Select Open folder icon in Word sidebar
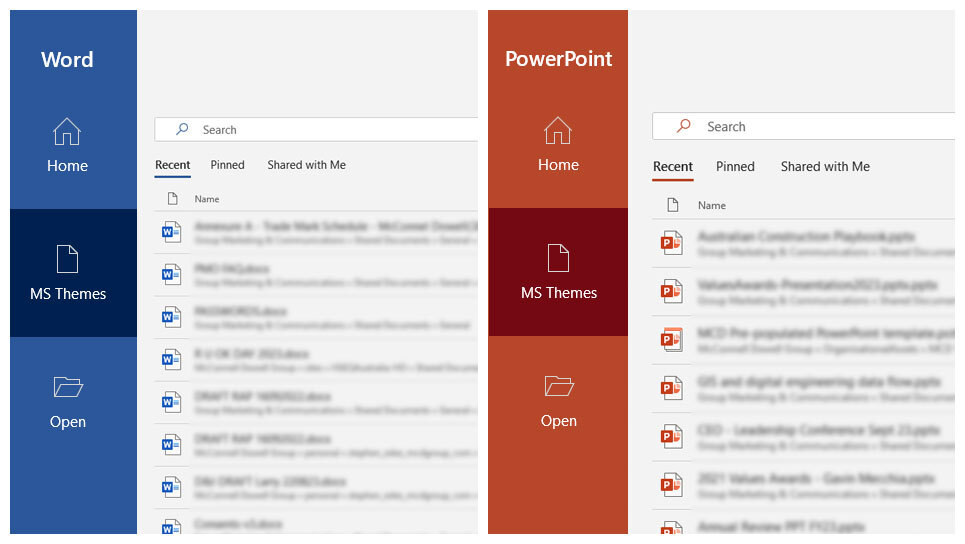The width and height of the screenshot is (965, 544). pos(68,387)
